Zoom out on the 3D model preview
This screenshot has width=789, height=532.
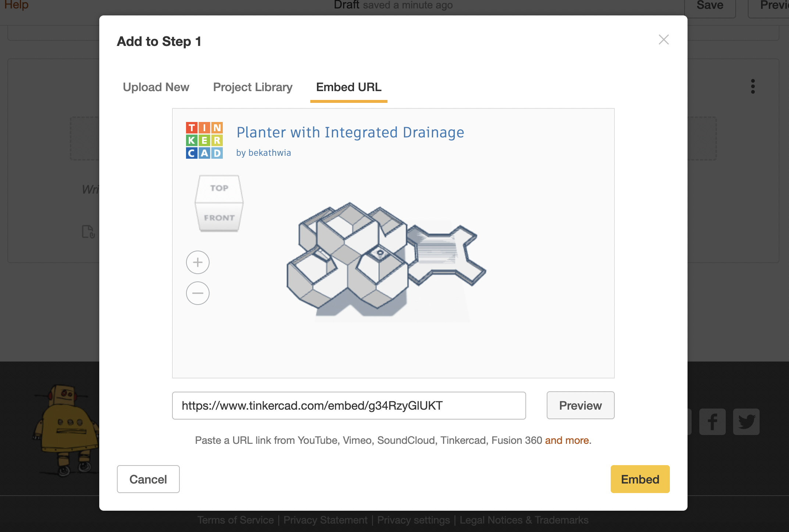(197, 293)
